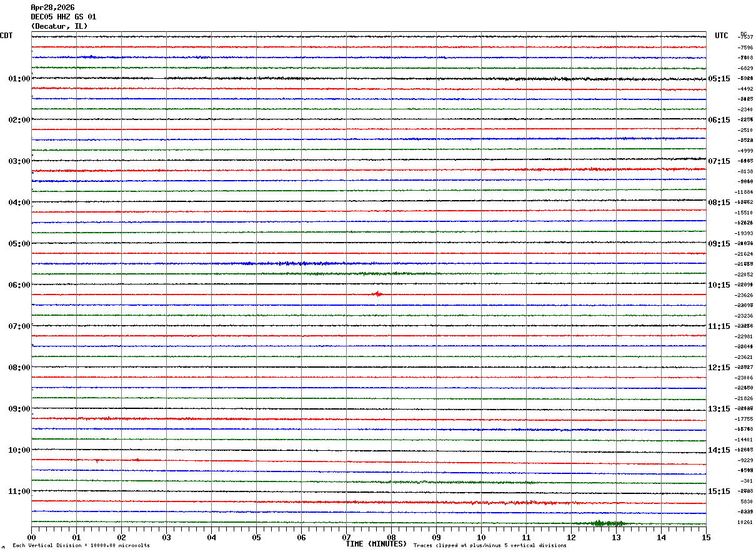Image resolution: width=756 pixels, height=554 pixels.
Task: Click the 09:15 UTC time label
Action: 720,244
